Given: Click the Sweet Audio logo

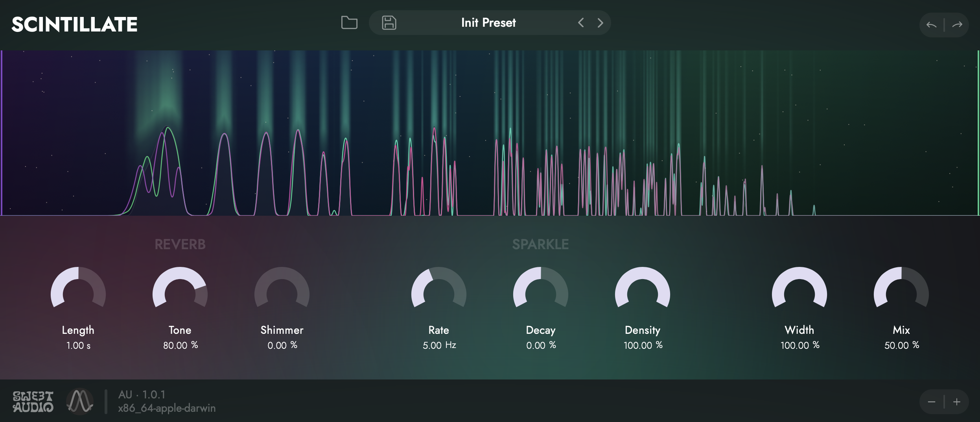Looking at the screenshot, I should pos(33,402).
